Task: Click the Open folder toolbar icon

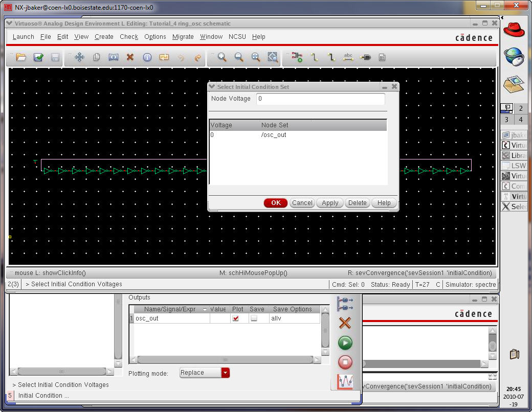Action: tap(21, 57)
